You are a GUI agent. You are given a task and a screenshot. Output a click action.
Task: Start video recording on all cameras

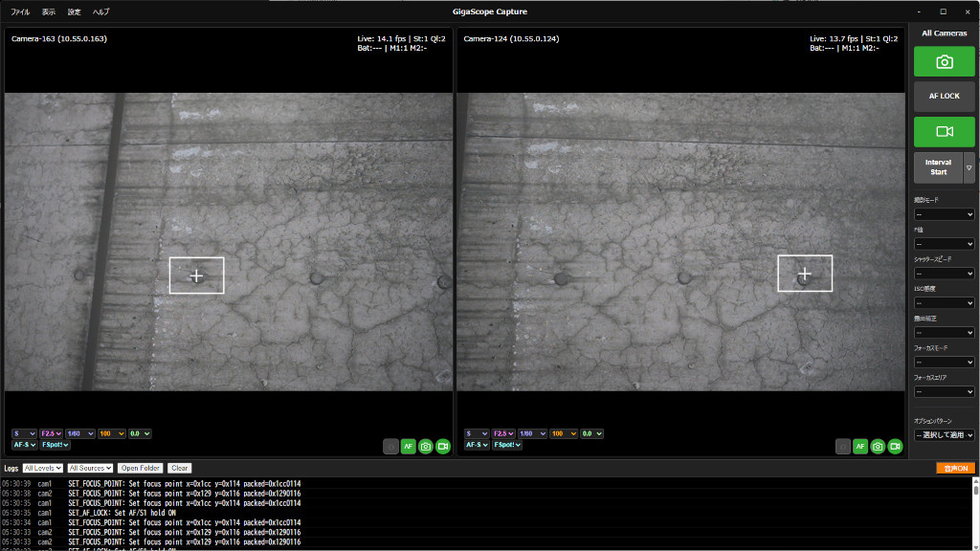pyautogui.click(x=944, y=131)
